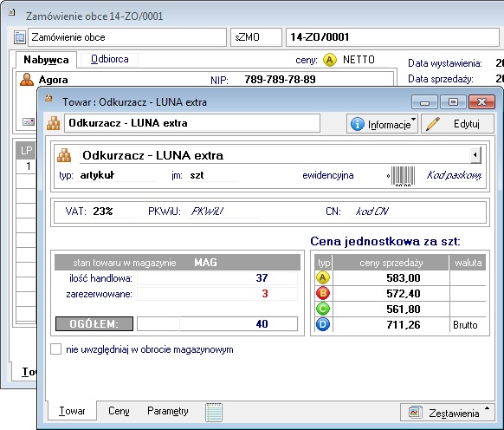This screenshot has width=504, height=430.
Task: Open the Informacje dropdown button
Action: [x=382, y=124]
